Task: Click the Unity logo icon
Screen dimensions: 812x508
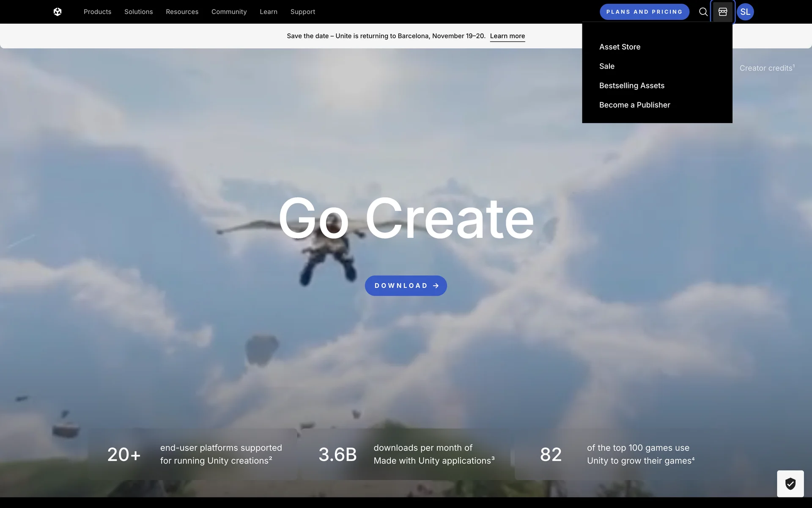Action: [x=58, y=12]
